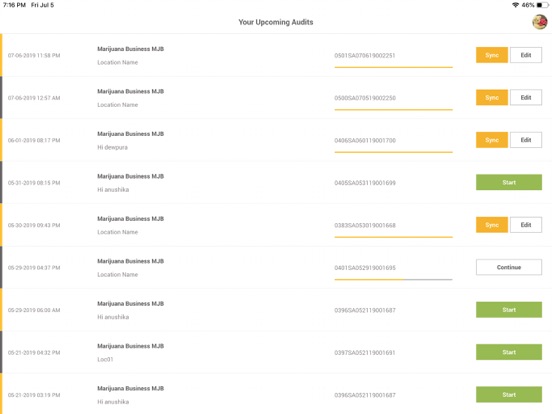Select the progress bar of audit 0401SA052919001695
The height and width of the screenshot is (414, 552).
393,280
